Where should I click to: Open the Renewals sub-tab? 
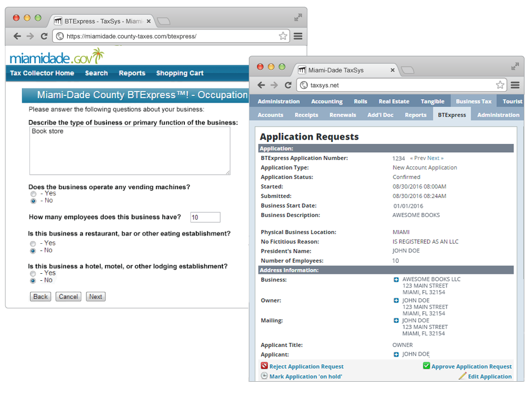pyautogui.click(x=343, y=115)
